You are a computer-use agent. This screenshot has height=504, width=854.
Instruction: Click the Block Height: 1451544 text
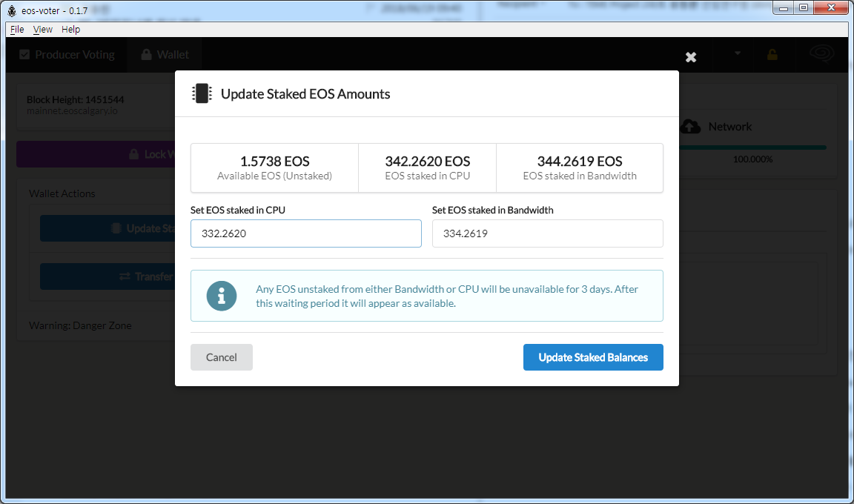pyautogui.click(x=75, y=99)
